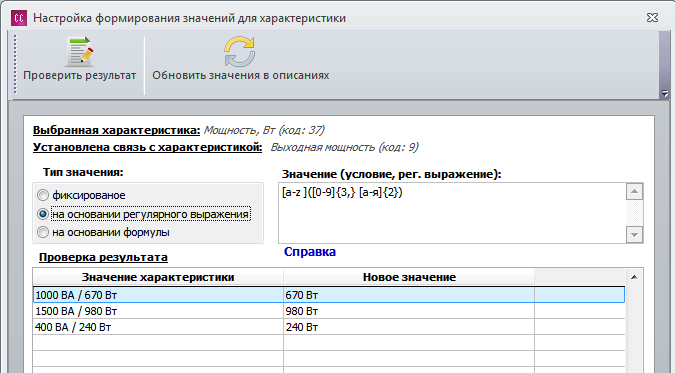Select на основании регулярного выражения option
This screenshot has height=373, width=675.
(144, 214)
